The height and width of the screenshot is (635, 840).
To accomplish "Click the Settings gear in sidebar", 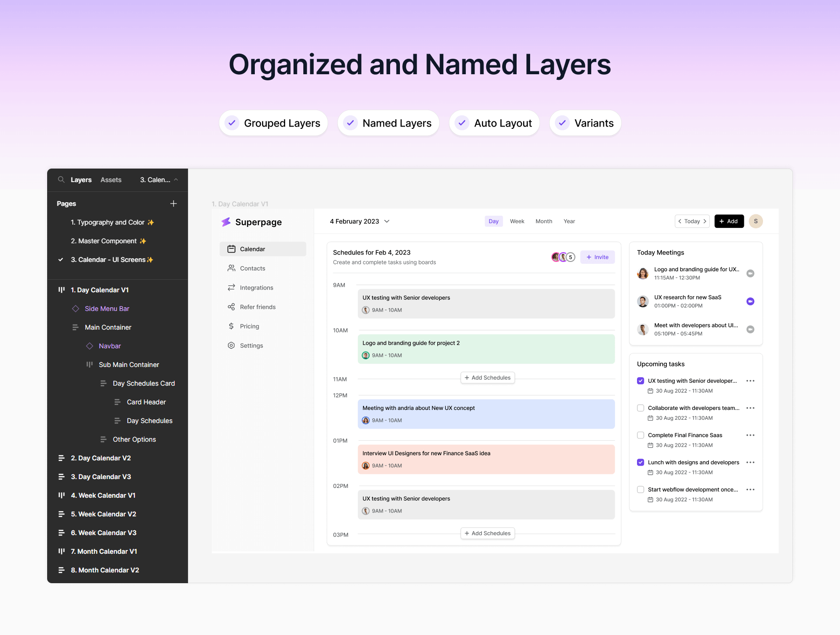I will [x=231, y=346].
